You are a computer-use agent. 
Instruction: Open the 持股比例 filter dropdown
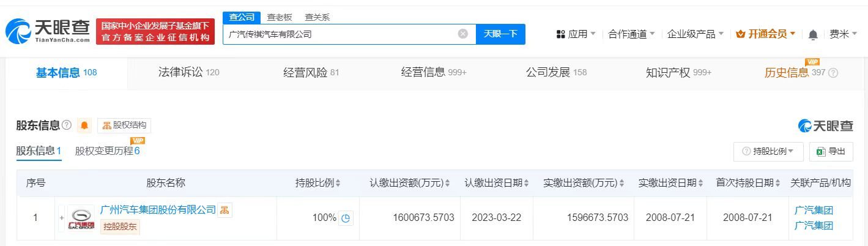(x=768, y=151)
